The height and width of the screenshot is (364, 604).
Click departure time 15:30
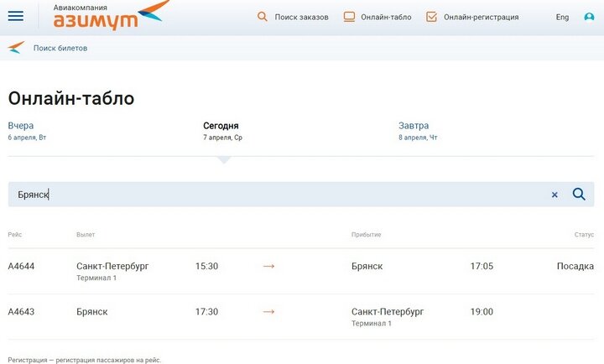pyautogui.click(x=207, y=266)
